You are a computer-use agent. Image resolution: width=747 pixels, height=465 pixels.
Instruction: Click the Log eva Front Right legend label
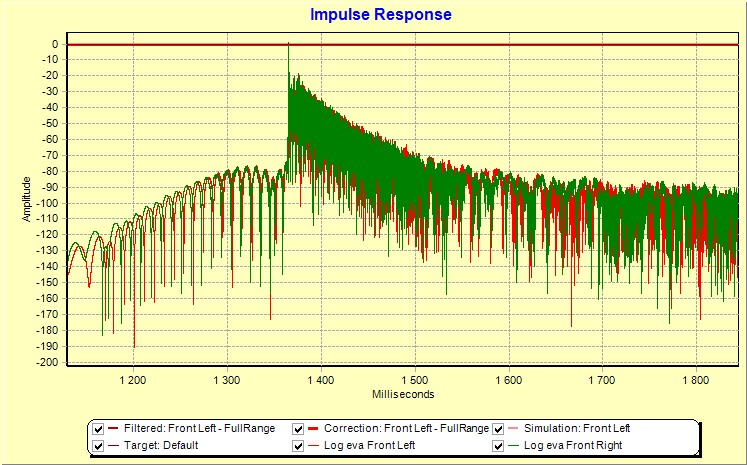click(573, 445)
